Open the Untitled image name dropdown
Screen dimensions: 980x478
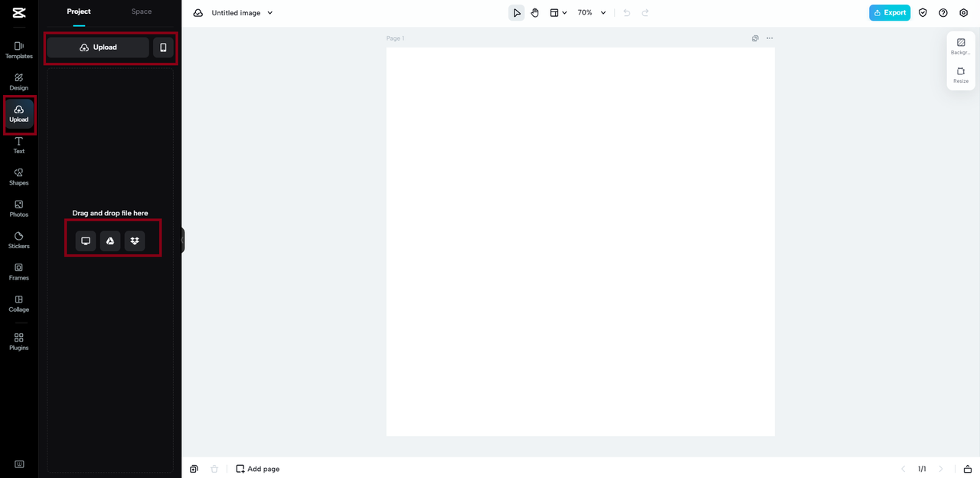(243, 13)
